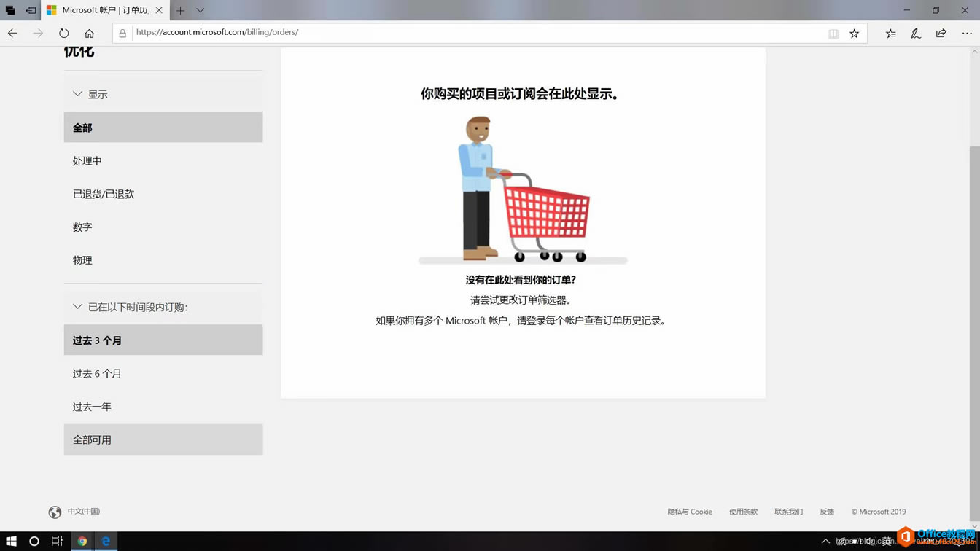The image size is (980, 551).
Task: Open Chrome from the taskbar
Action: point(82,541)
